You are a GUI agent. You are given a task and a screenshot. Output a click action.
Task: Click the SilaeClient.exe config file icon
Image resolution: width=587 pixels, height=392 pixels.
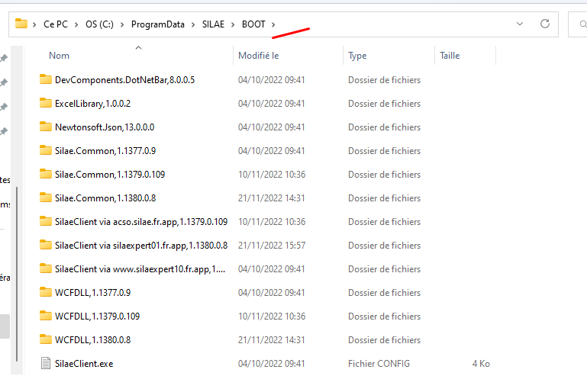(45, 364)
